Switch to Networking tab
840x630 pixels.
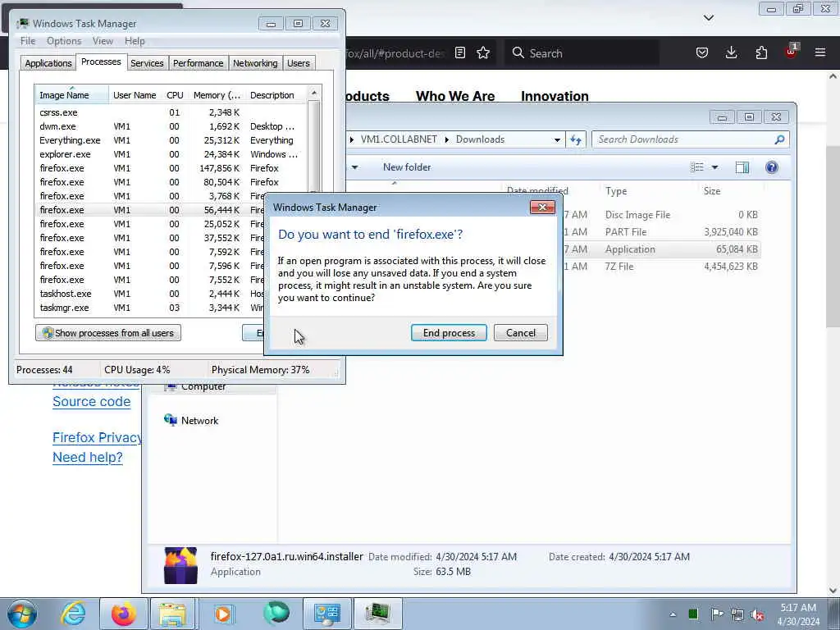point(255,62)
